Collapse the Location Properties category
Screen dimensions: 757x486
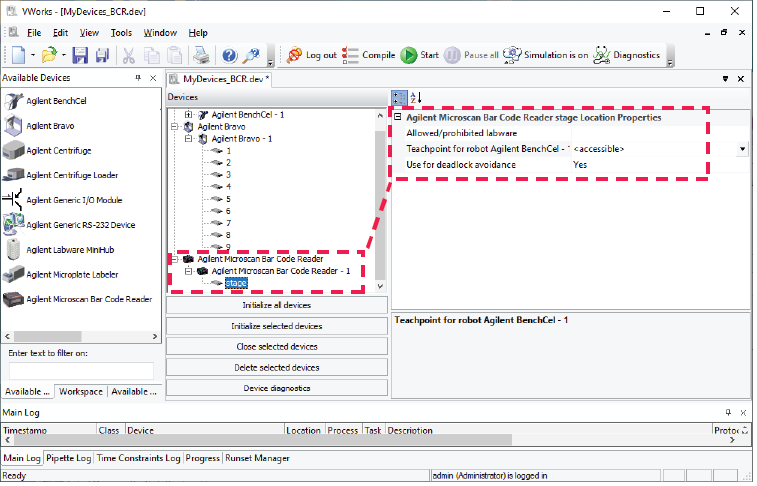click(398, 117)
